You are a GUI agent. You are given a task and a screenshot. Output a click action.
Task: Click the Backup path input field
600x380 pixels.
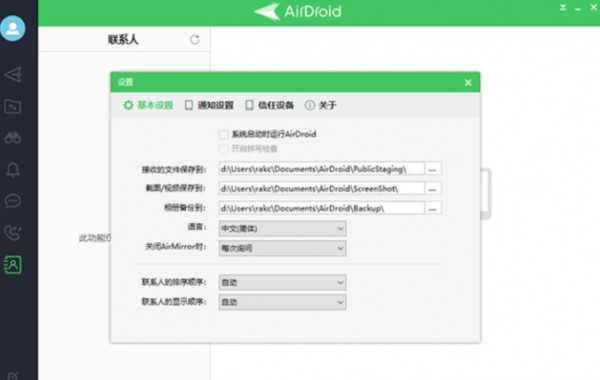[321, 208]
